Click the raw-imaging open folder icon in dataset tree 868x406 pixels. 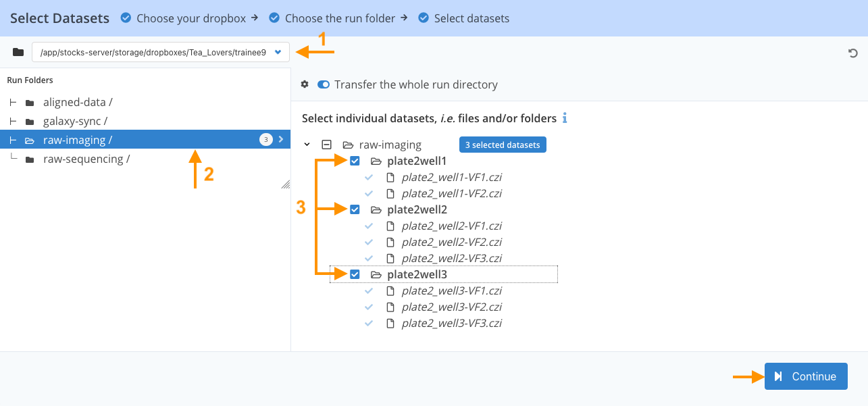point(348,145)
